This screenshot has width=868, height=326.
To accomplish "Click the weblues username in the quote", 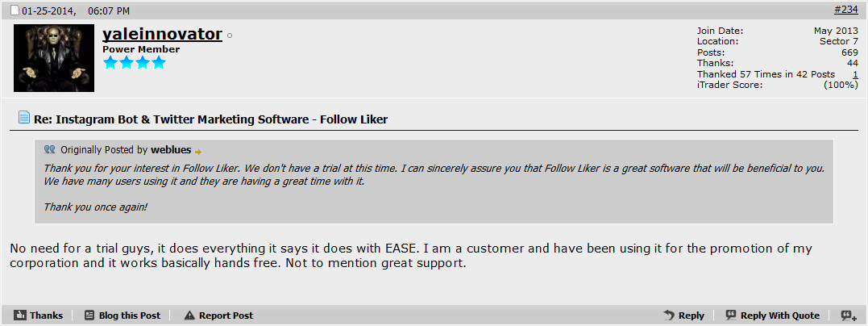I will (x=171, y=150).
